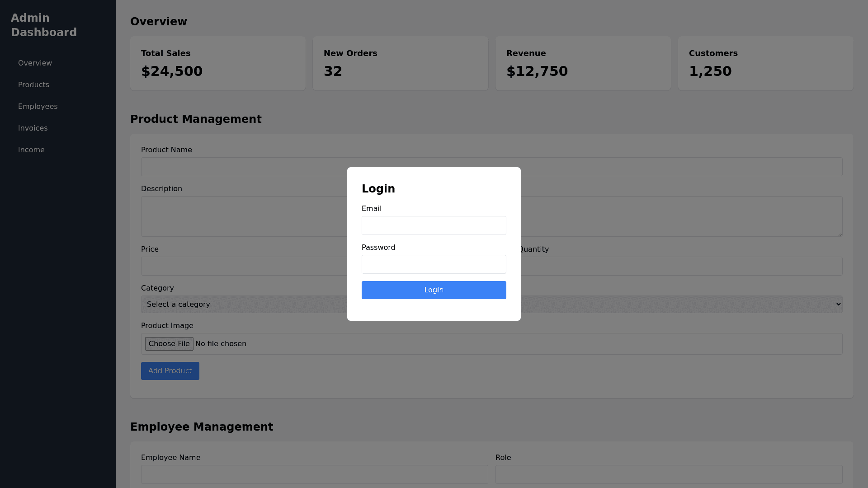Screen dimensions: 868x488
Task: Select the Role input field
Action: pos(669,474)
